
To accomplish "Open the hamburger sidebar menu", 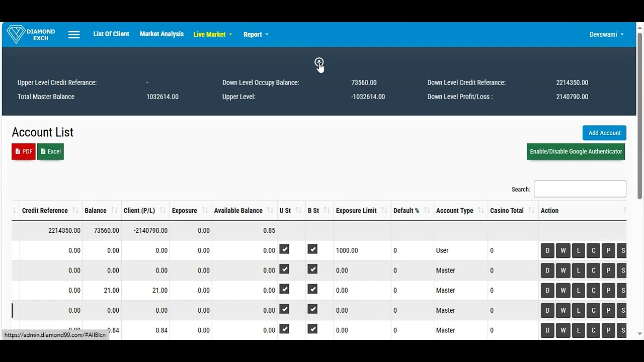I will 74,35.
